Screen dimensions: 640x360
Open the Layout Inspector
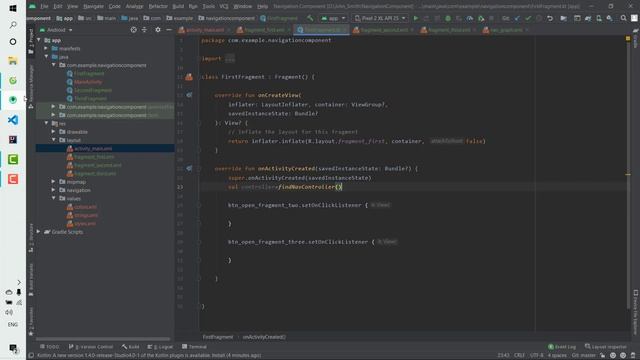click(605, 347)
